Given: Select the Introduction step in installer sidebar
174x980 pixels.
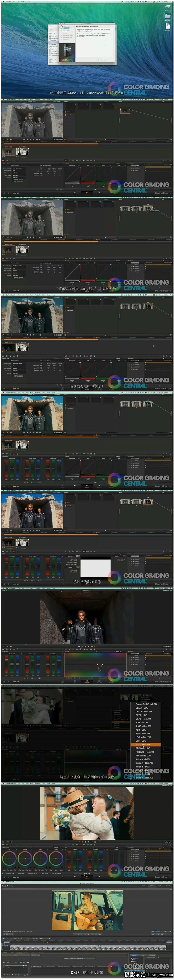Looking at the screenshot, I should 66,31.
